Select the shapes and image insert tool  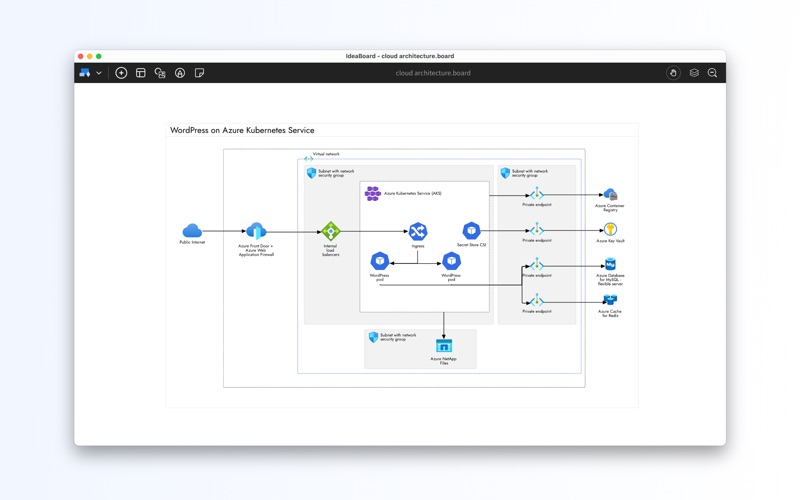[160, 73]
